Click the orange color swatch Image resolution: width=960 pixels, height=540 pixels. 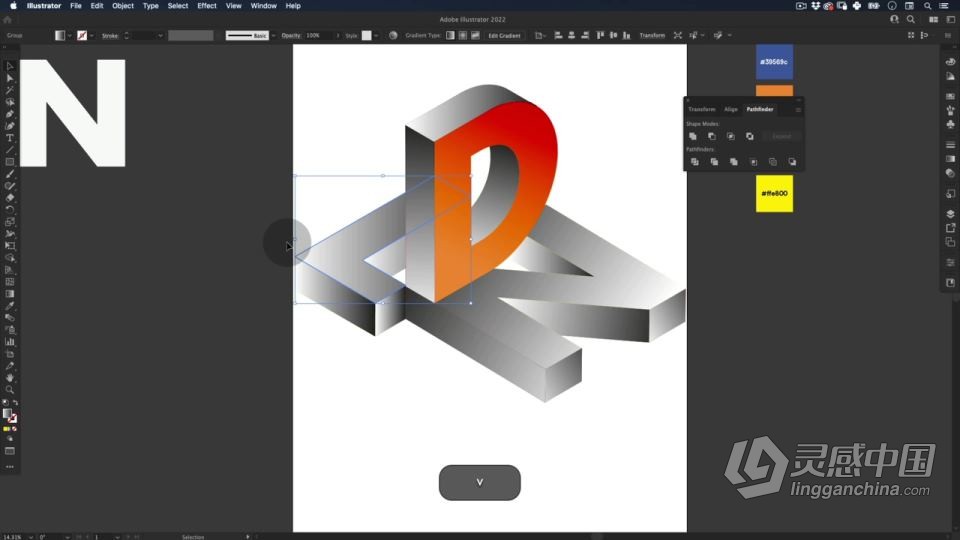click(x=774, y=91)
